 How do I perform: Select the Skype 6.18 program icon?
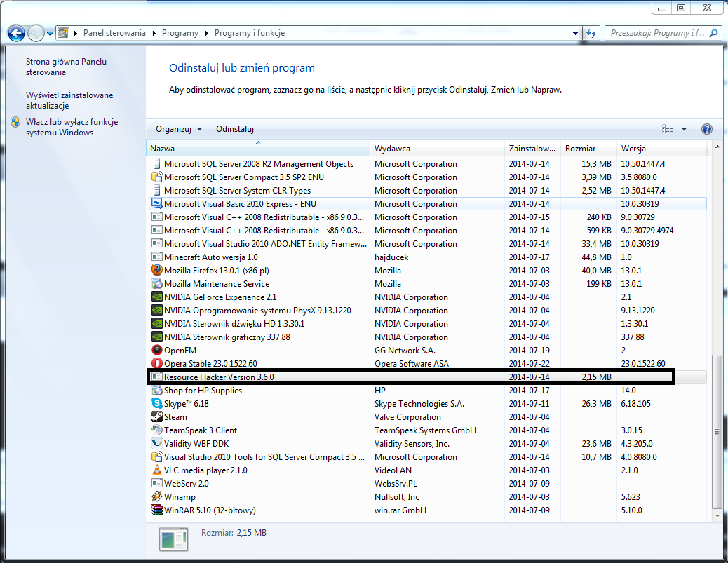click(x=157, y=403)
